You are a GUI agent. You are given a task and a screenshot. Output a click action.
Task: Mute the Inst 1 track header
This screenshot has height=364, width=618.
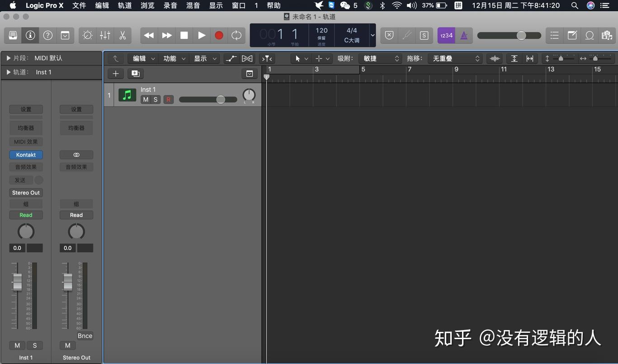click(x=146, y=99)
